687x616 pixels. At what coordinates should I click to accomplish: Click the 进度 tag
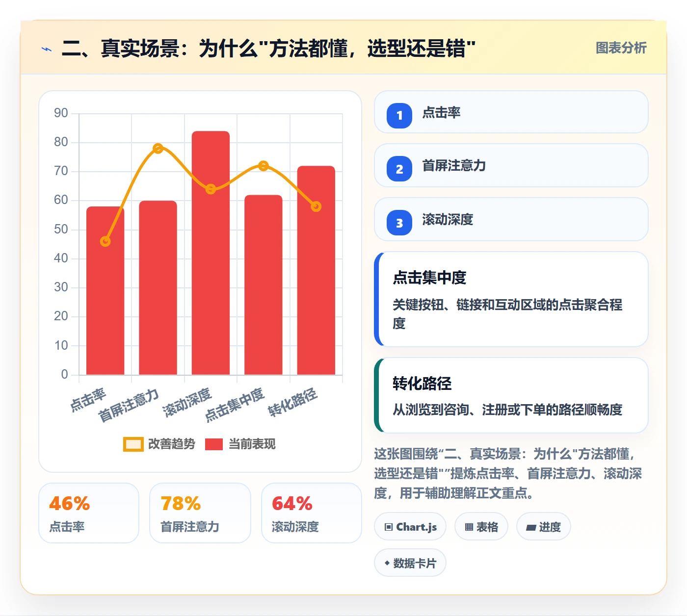[x=544, y=527]
